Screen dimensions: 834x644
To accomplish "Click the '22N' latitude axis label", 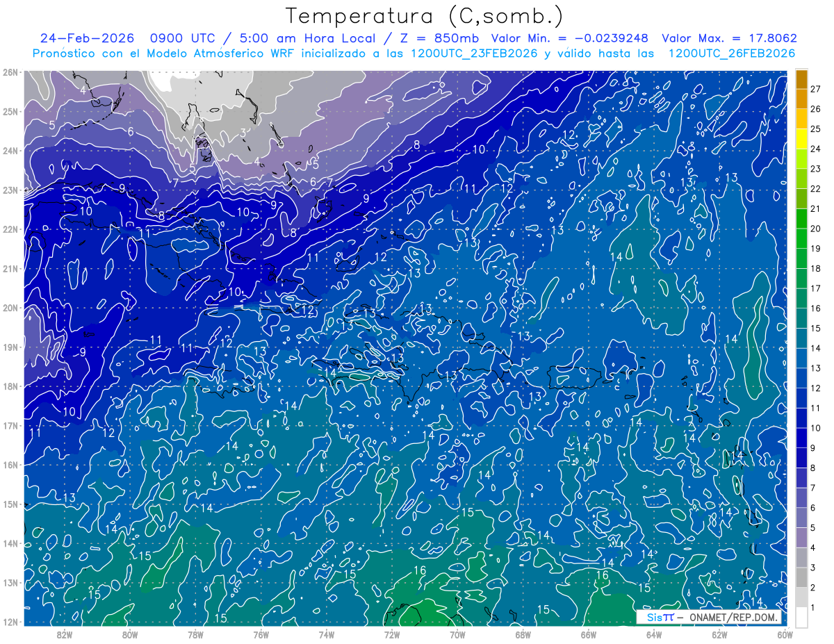I will click(x=11, y=229).
